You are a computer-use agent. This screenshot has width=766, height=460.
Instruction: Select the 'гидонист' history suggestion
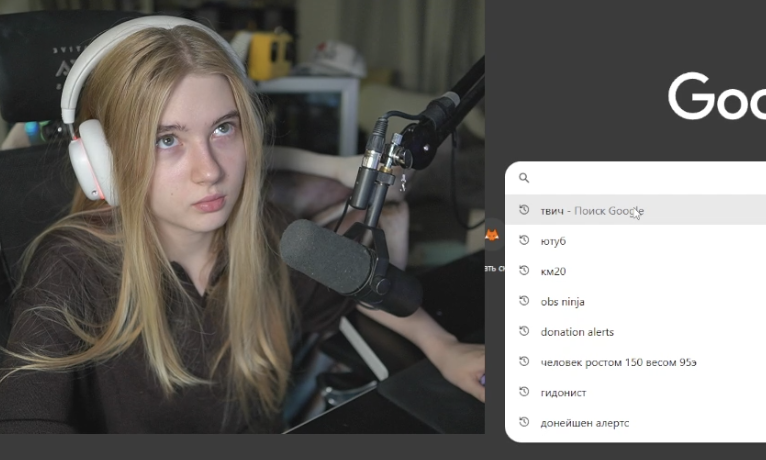tap(636, 392)
